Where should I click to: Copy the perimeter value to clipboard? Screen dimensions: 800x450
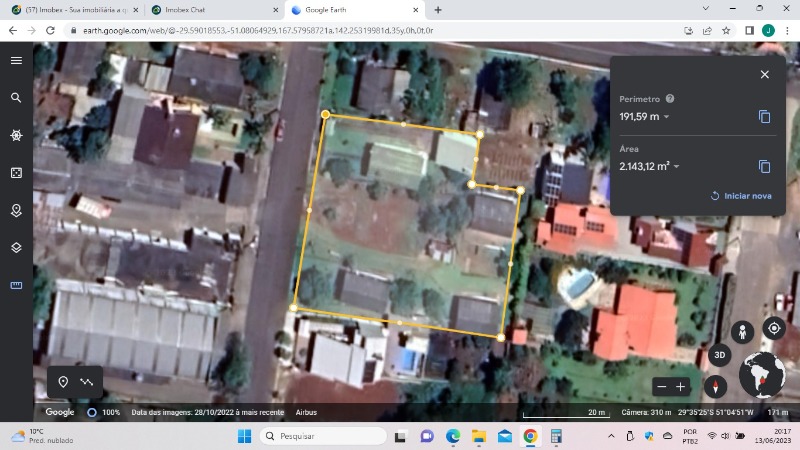pyautogui.click(x=764, y=117)
